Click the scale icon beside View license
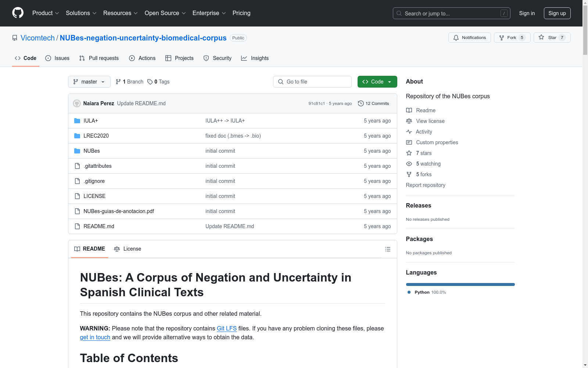This screenshot has width=588, height=368. coord(409,121)
